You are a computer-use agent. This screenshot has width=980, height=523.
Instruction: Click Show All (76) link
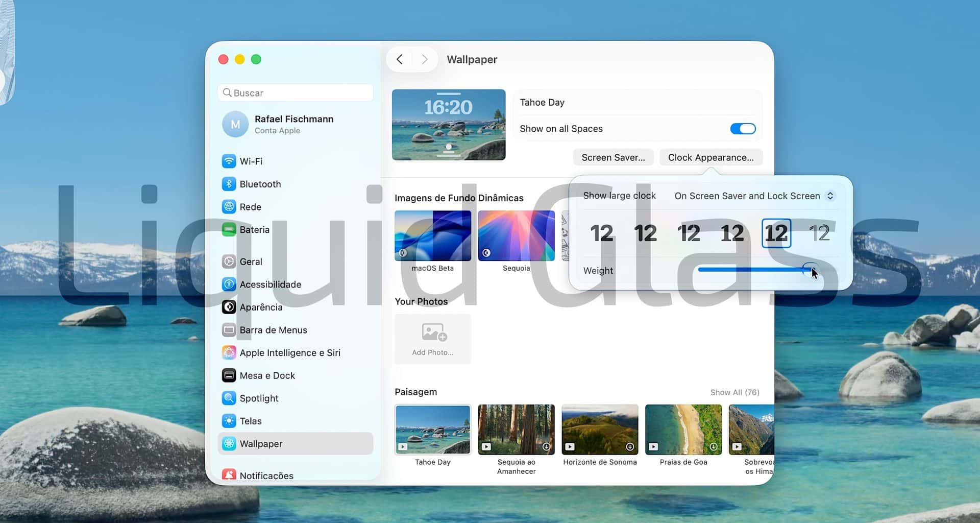click(734, 392)
